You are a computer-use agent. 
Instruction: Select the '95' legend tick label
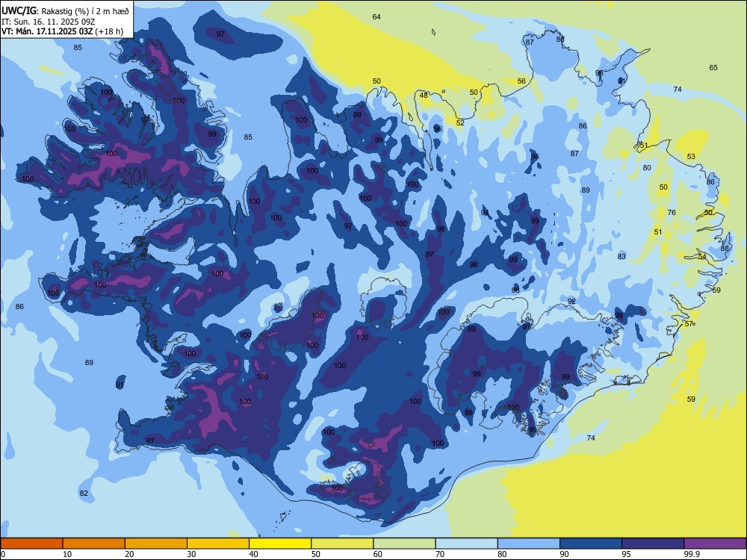627,554
